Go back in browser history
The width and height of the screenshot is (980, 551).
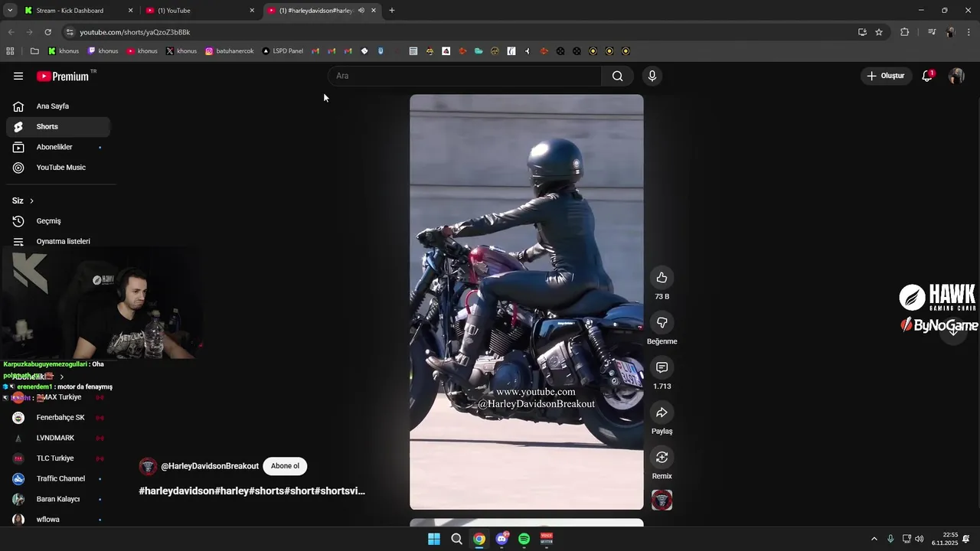[11, 32]
